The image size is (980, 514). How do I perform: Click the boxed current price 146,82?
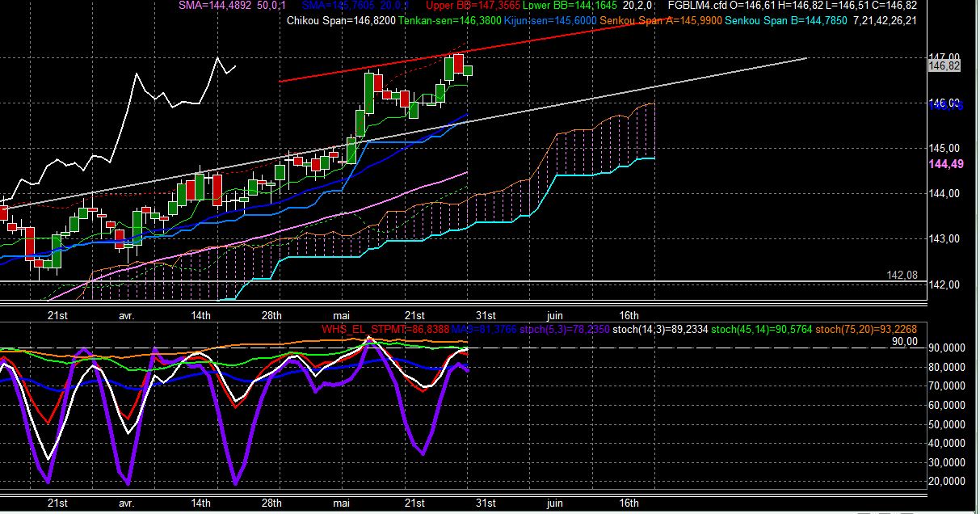tap(944, 66)
